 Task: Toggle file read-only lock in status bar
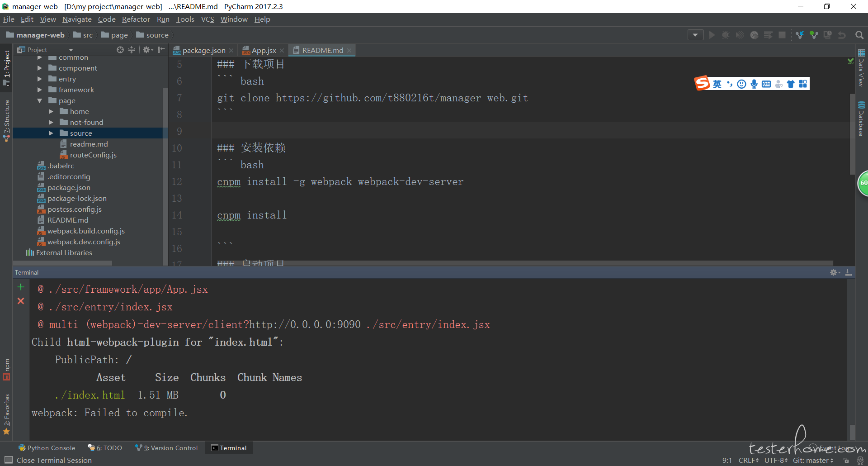(846, 460)
